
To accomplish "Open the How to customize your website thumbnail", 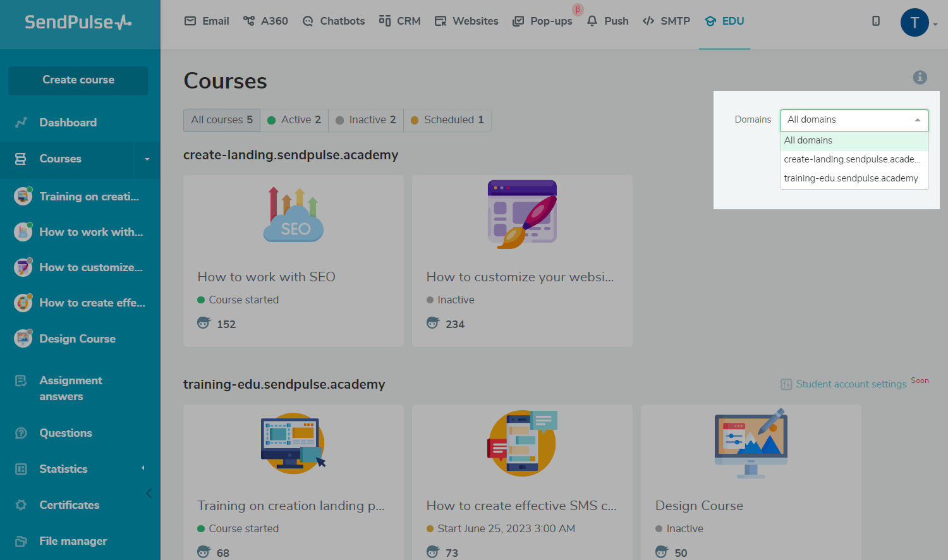I will tap(523, 214).
